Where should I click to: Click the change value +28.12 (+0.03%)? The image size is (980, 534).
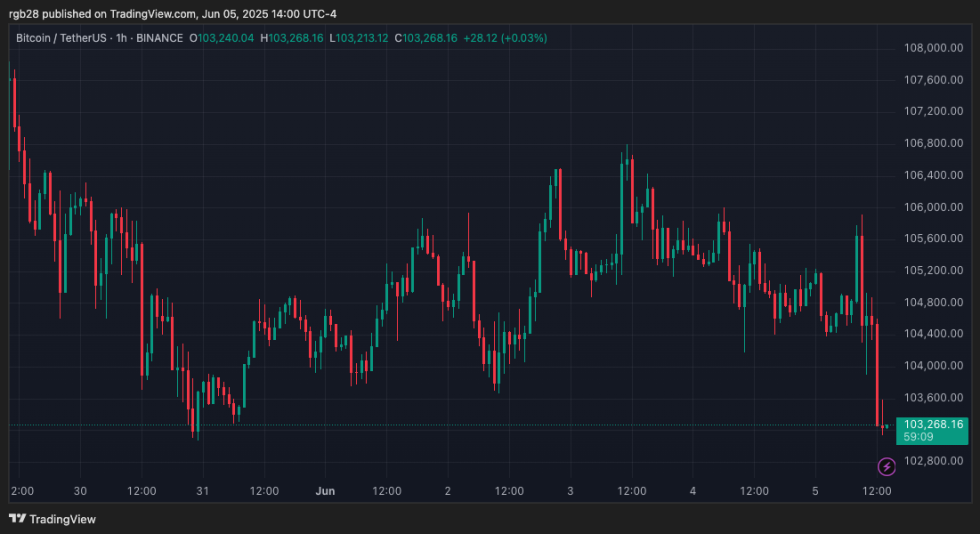click(x=505, y=38)
